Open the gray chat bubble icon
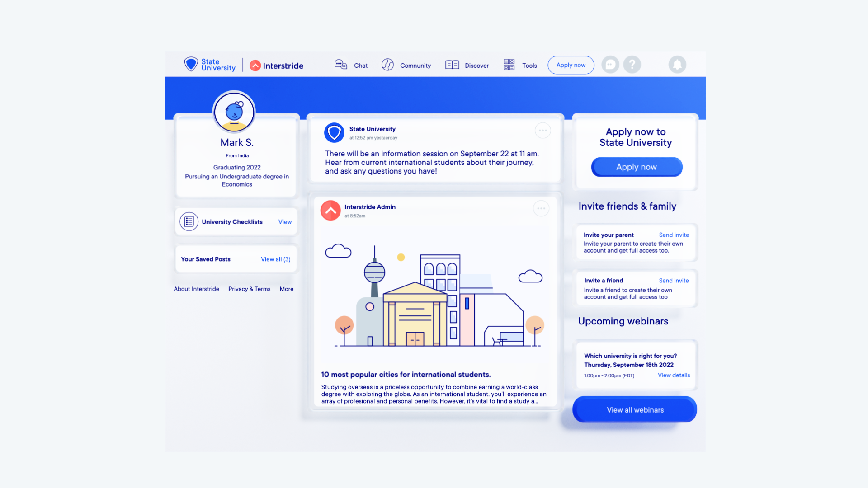Image resolution: width=868 pixels, height=488 pixels. click(x=610, y=65)
